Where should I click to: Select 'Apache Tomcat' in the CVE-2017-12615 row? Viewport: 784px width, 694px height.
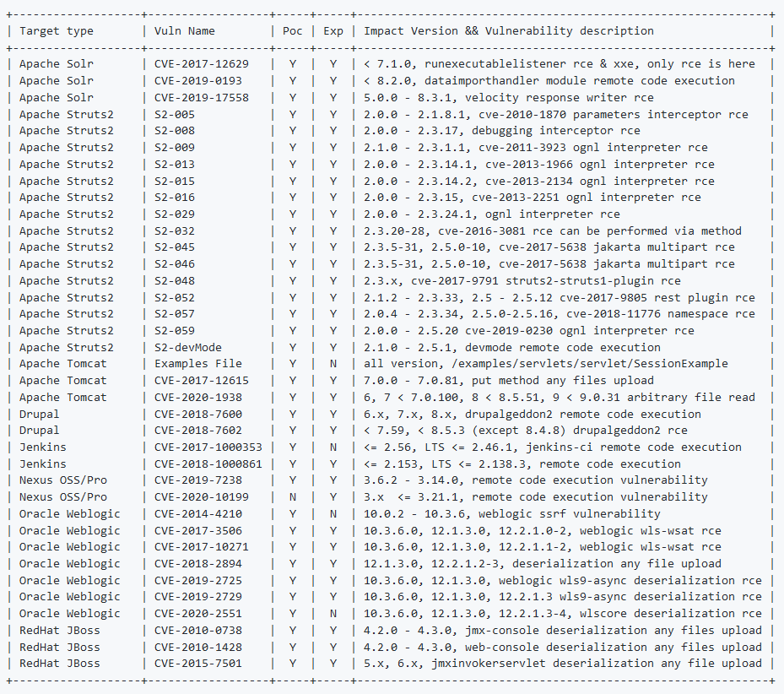click(63, 381)
